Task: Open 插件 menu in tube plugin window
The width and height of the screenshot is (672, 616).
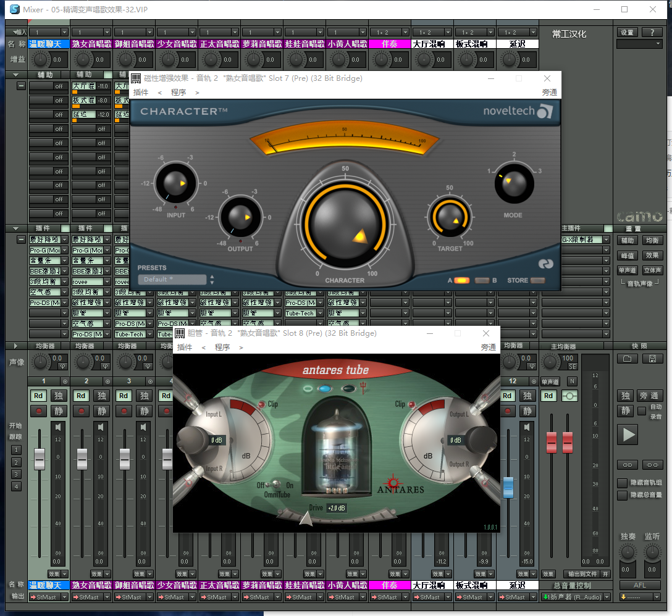Action: [184, 348]
